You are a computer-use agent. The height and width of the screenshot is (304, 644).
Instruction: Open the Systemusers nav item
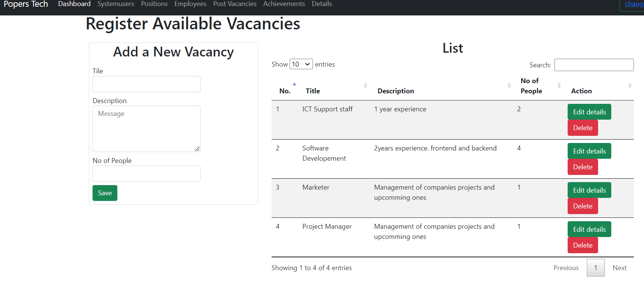click(115, 4)
